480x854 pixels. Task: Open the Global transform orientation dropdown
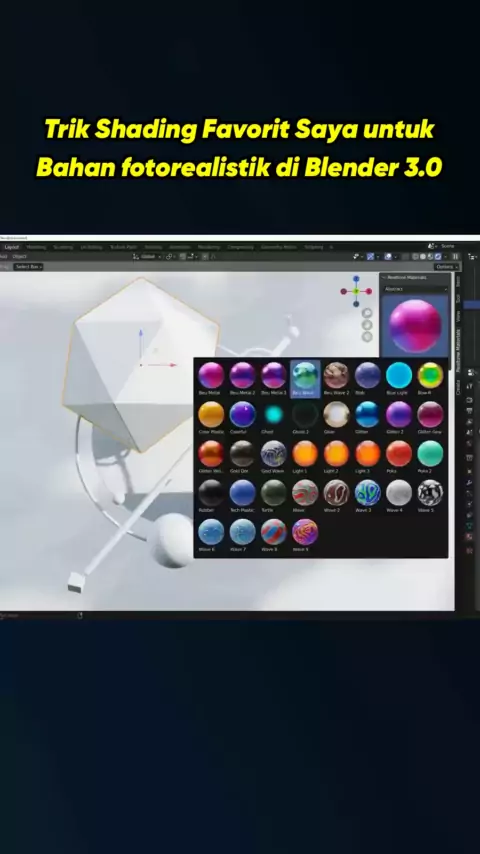147,257
